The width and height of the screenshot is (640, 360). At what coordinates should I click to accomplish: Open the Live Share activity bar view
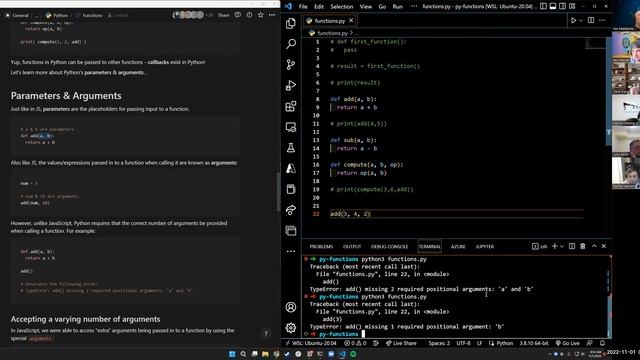[x=291, y=210]
